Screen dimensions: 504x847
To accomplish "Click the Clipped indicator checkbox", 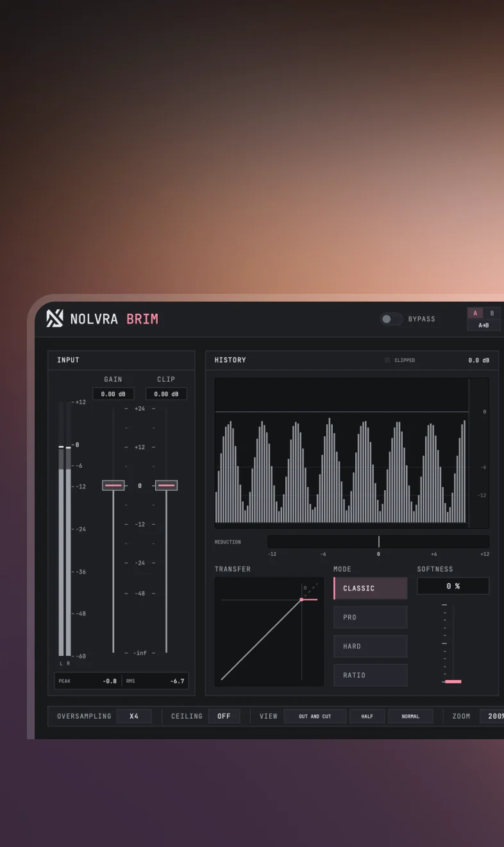I will (x=387, y=361).
